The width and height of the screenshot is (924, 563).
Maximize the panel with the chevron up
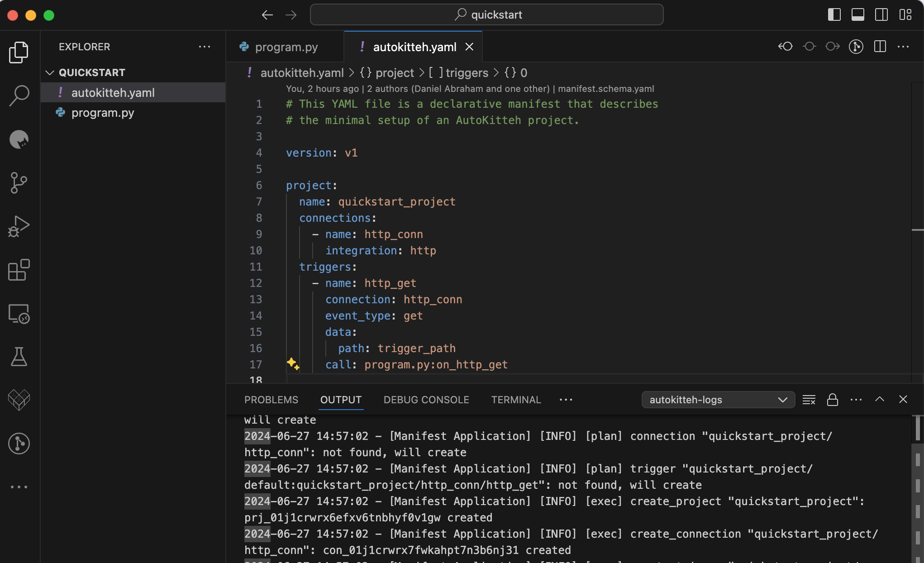coord(880,399)
